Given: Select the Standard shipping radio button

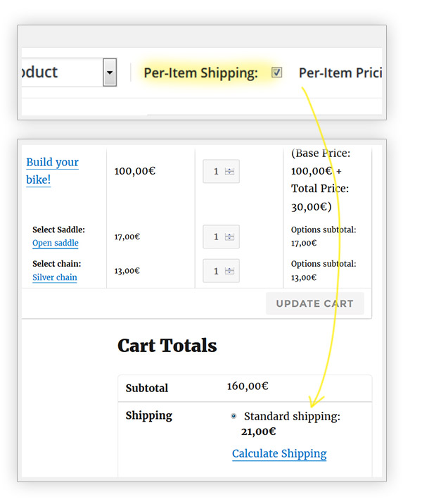Looking at the screenshot, I should point(234,416).
